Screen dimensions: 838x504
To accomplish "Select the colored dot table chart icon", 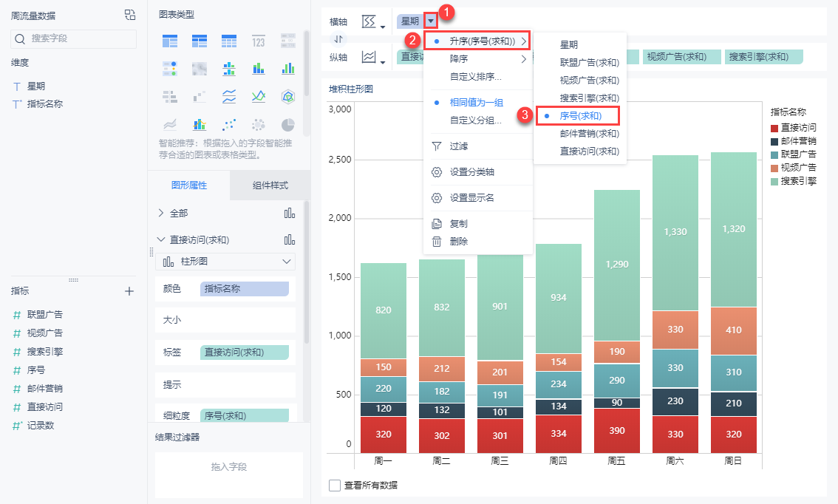I will (170, 69).
